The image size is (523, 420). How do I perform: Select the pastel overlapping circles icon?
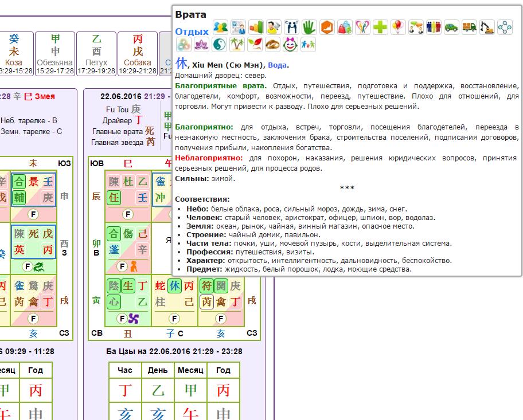tap(184, 44)
